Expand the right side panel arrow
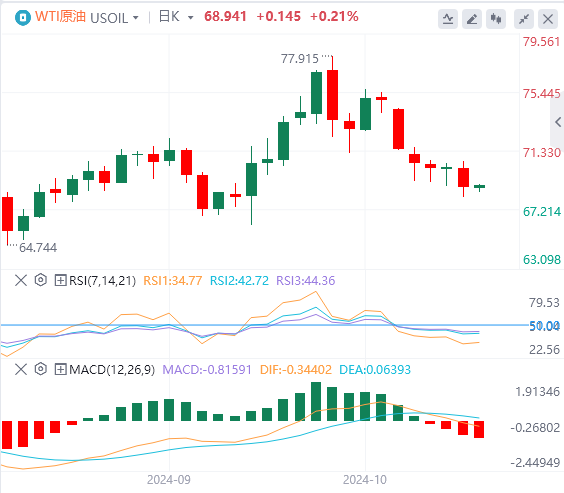Screen dimensions: 564x493 558,122
